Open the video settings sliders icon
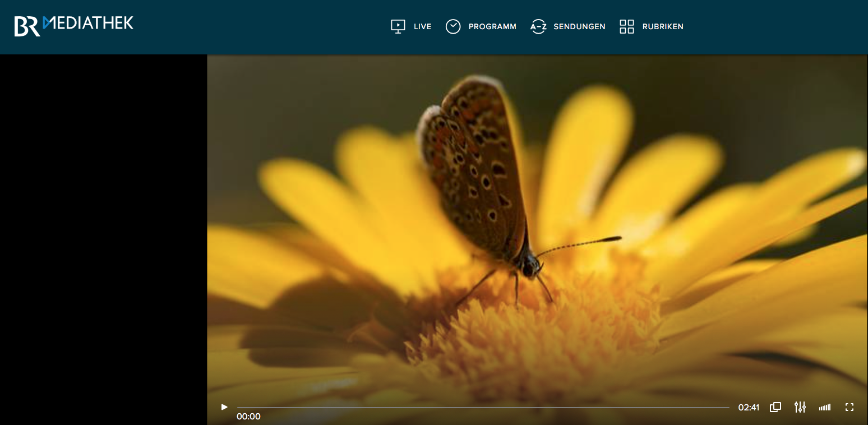 800,407
